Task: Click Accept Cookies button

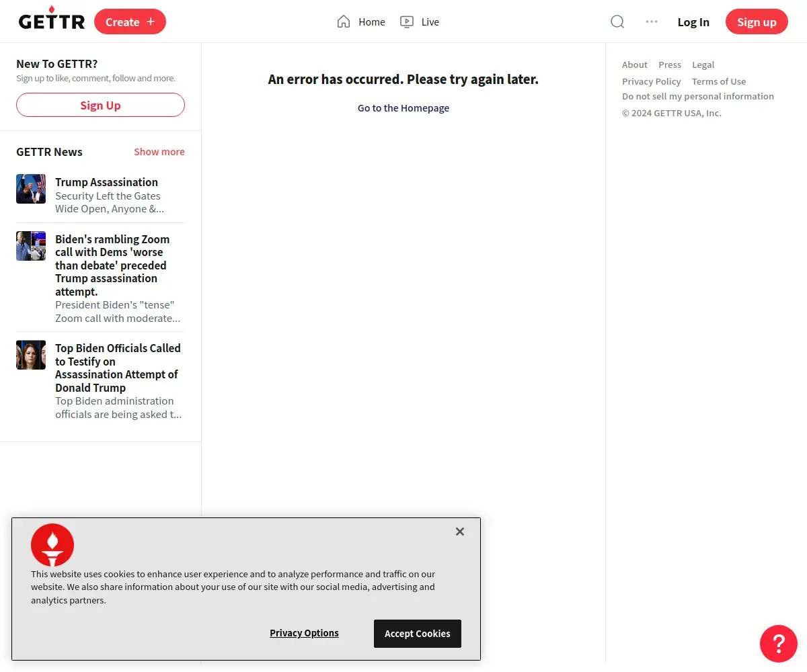Action: 418,634
